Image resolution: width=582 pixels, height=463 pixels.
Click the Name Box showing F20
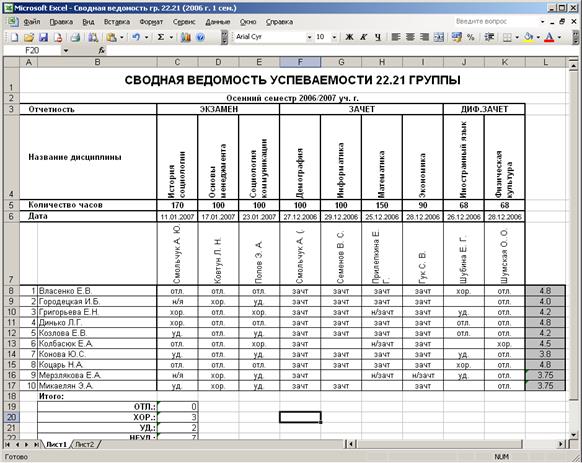click(33, 50)
